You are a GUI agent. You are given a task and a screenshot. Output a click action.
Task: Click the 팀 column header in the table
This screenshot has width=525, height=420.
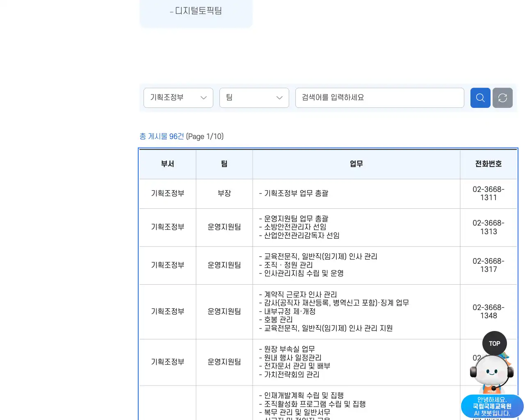coord(224,164)
